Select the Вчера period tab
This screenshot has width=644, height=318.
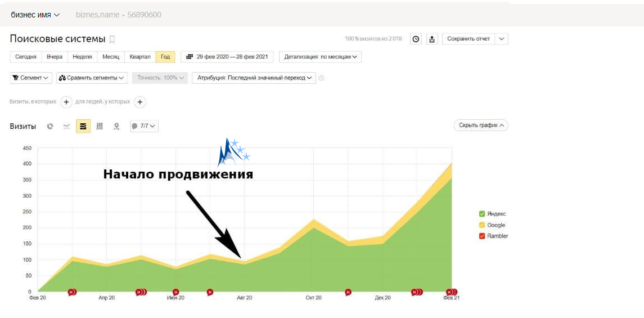55,57
